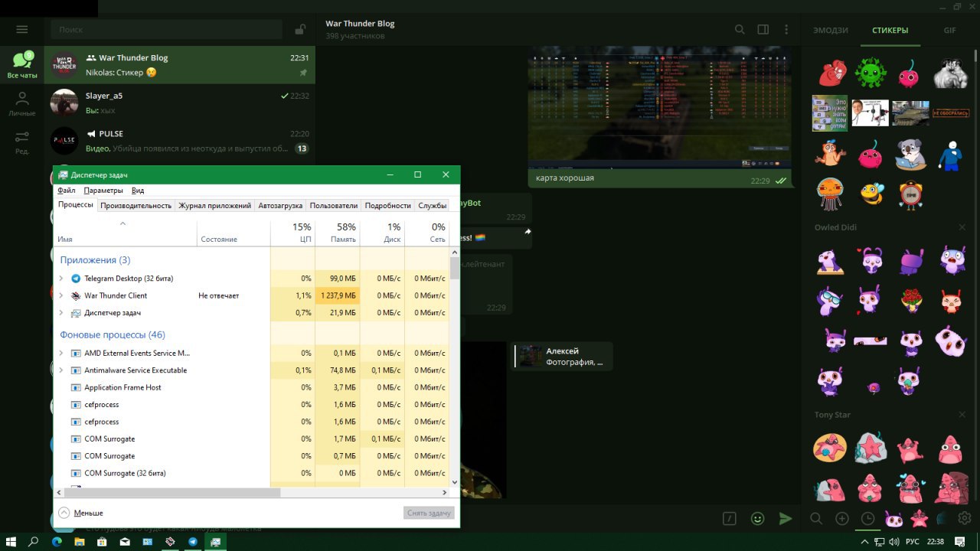Click the sticker search magnifier icon
This screenshot has width=980, height=551.
click(x=816, y=518)
